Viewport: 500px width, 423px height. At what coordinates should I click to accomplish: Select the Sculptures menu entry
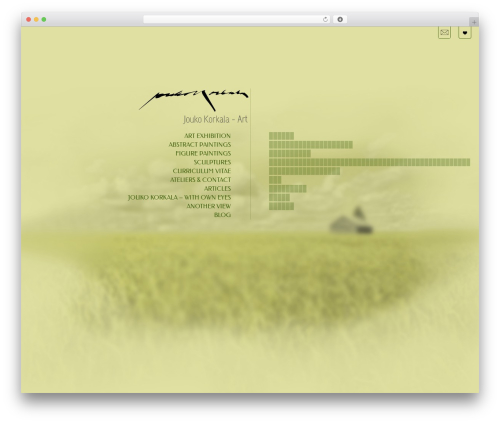(212, 162)
